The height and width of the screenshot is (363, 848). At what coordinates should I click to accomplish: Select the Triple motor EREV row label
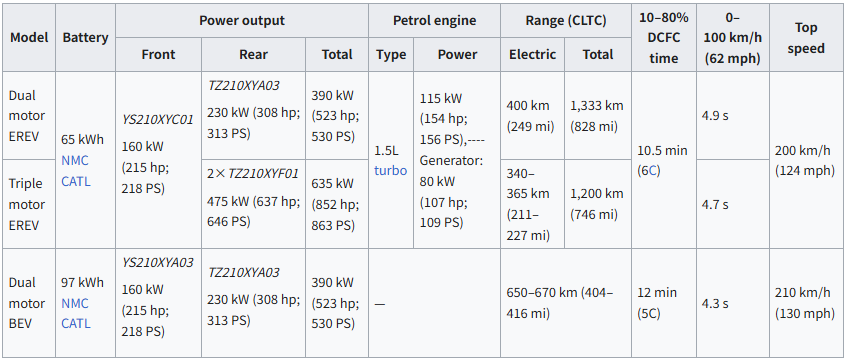29,204
